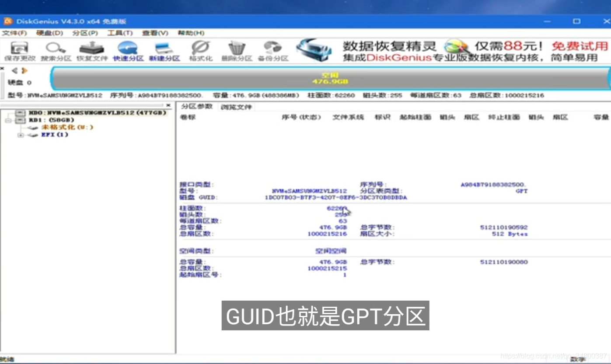Click the 卷标 column header
Viewport: 611px width, 364px height.
pos(188,117)
